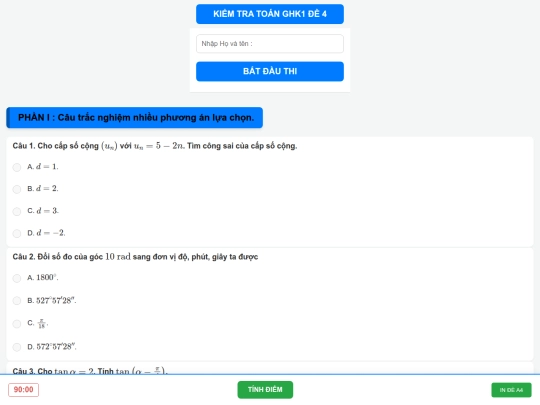Viewport: 540px width, 405px height.
Task: Click the Câu 3 question text
Action: tap(90, 371)
